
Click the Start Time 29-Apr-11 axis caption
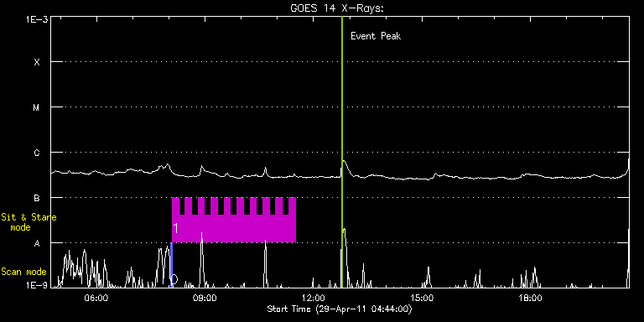(x=340, y=309)
